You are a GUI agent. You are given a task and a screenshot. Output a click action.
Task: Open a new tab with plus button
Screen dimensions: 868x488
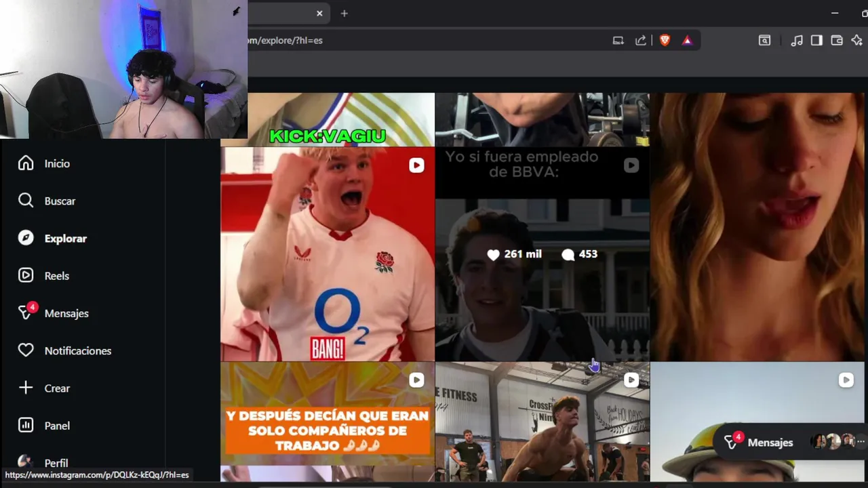point(344,14)
